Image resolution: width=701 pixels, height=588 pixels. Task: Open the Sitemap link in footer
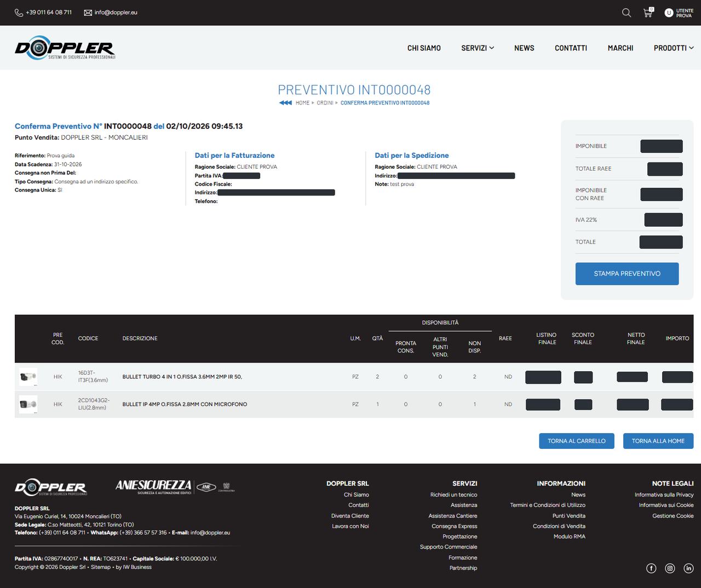tap(101, 567)
